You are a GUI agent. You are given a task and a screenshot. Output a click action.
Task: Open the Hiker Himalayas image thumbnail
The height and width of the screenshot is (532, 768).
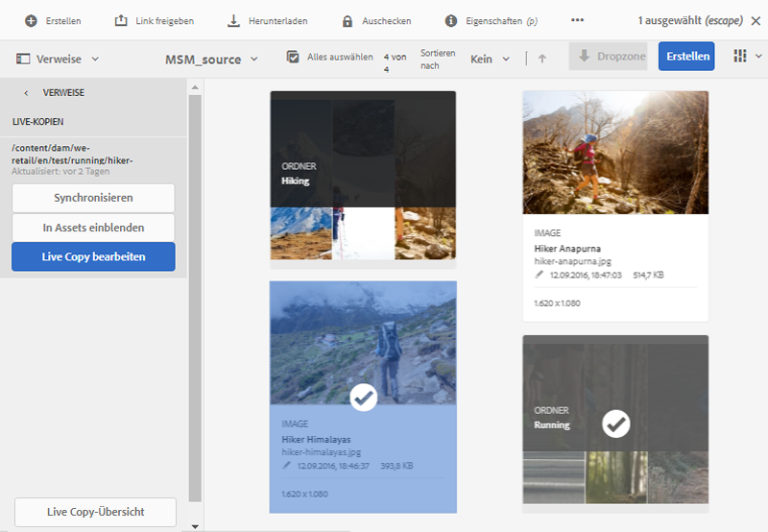(363, 343)
